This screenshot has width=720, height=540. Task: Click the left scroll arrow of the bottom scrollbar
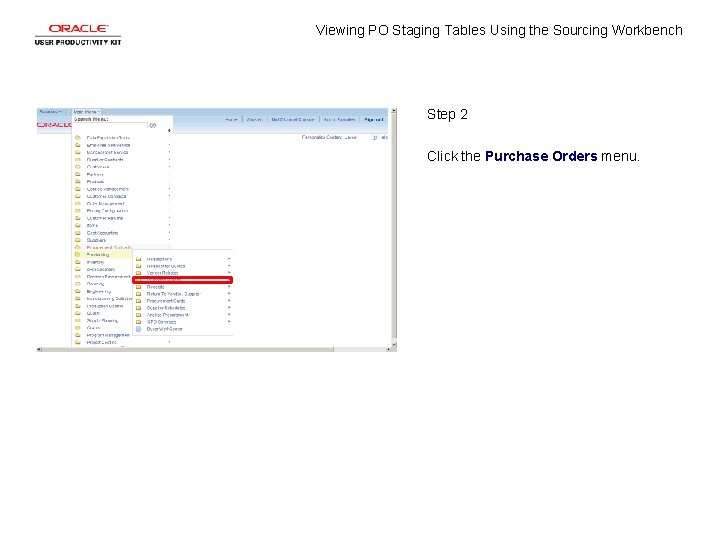point(39,349)
